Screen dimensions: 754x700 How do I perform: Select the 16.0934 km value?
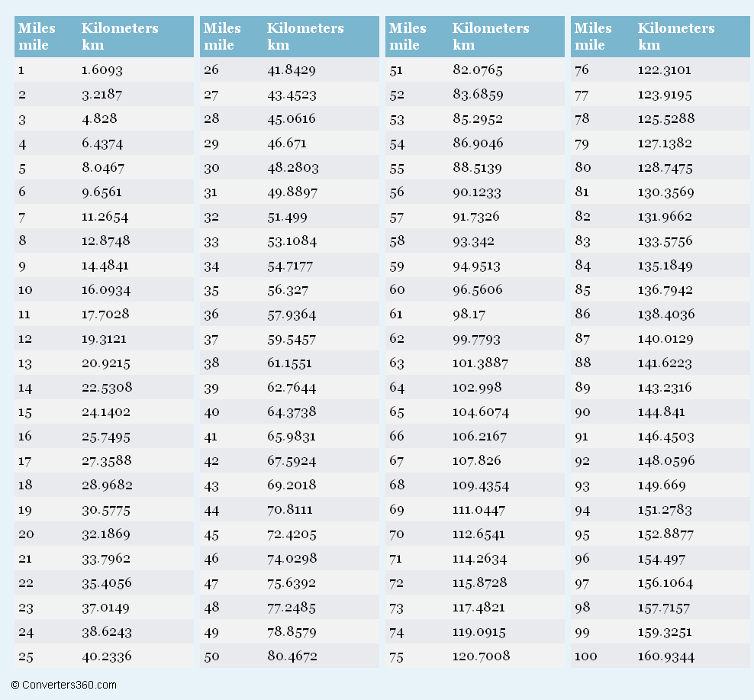point(106,290)
